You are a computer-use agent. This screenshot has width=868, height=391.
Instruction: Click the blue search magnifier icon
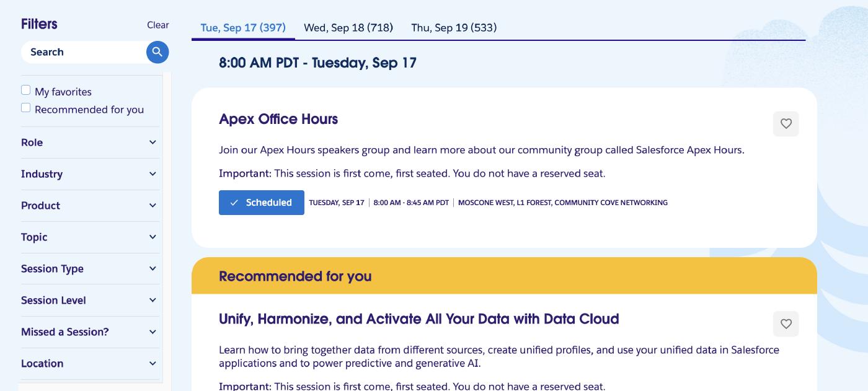tap(157, 52)
